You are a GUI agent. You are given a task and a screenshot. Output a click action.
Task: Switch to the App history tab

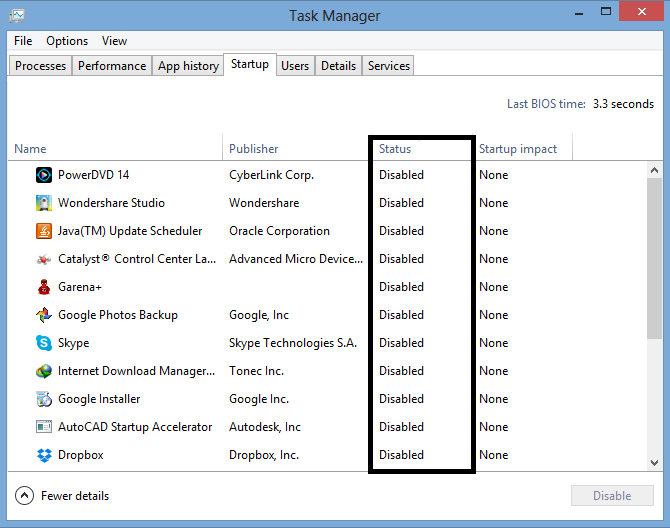tap(188, 66)
